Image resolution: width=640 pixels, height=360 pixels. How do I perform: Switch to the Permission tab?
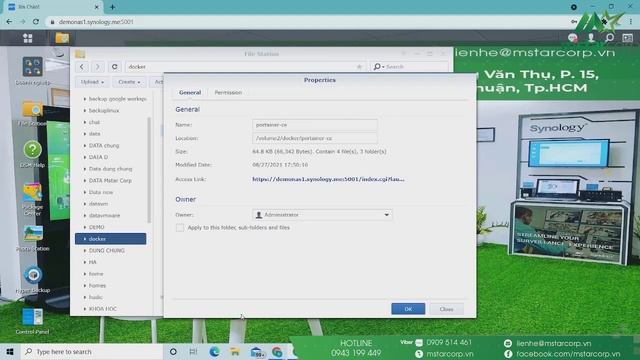(228, 93)
